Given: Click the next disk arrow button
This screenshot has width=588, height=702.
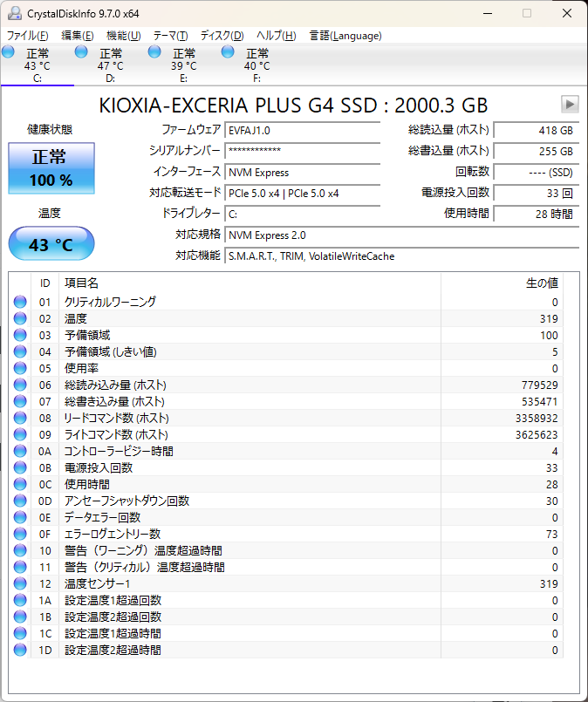Looking at the screenshot, I should coord(570,105).
